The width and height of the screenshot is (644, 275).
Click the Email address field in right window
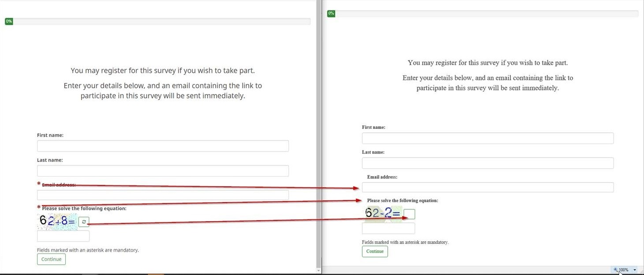click(488, 187)
